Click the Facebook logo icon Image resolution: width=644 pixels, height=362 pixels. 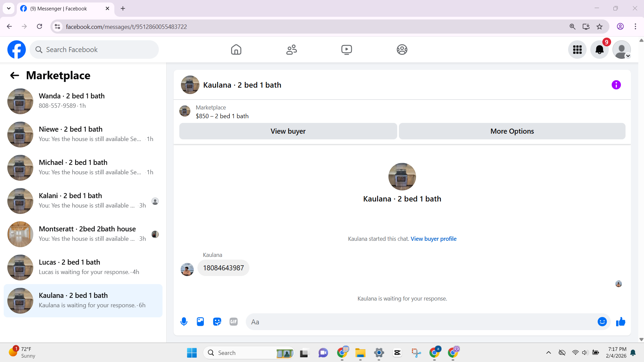click(x=16, y=50)
